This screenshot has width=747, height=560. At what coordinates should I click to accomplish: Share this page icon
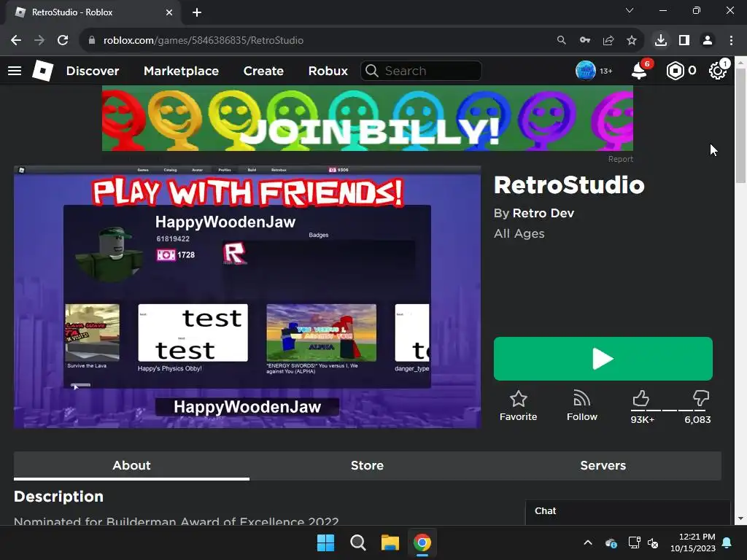(x=608, y=41)
